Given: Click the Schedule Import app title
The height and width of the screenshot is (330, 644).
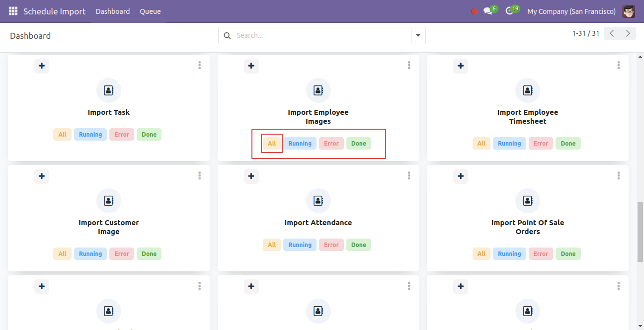Looking at the screenshot, I should pos(55,11).
